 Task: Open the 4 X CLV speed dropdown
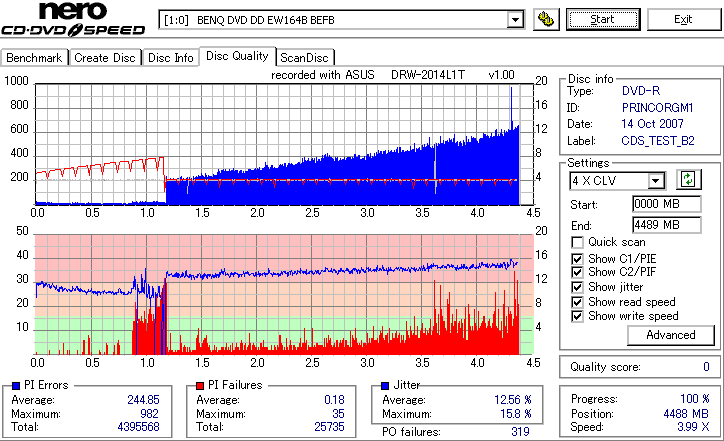coord(655,181)
